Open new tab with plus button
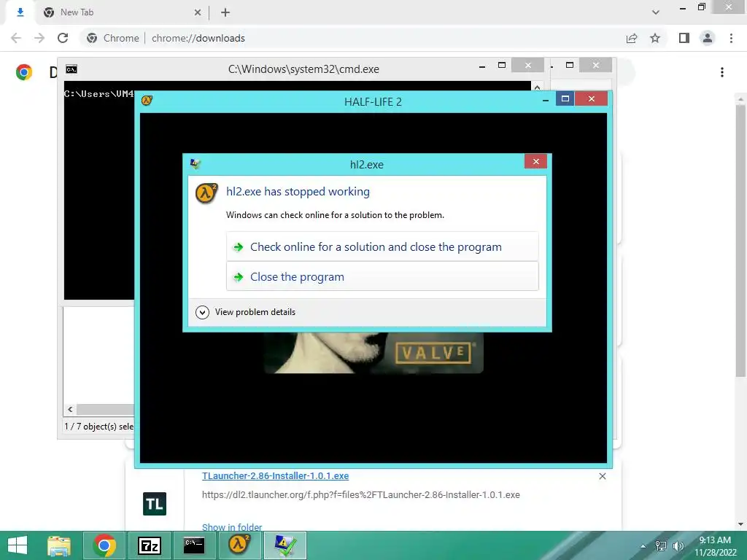The width and height of the screenshot is (747, 560). [225, 12]
